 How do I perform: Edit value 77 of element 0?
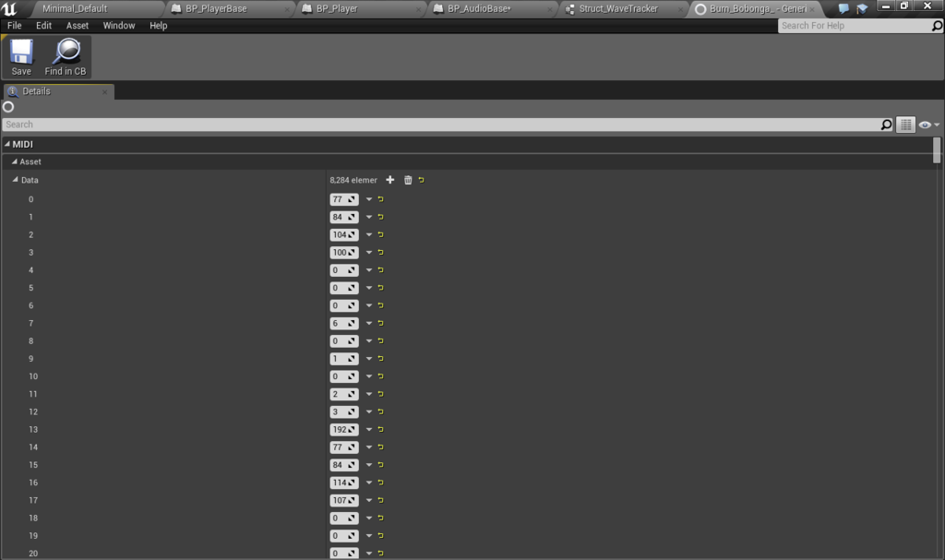point(344,199)
